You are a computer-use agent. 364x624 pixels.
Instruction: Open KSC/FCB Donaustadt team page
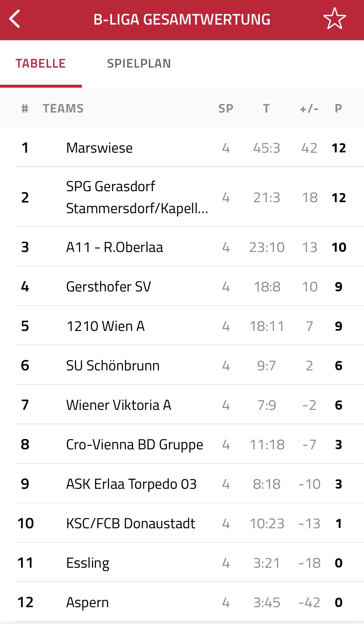pyautogui.click(x=182, y=523)
